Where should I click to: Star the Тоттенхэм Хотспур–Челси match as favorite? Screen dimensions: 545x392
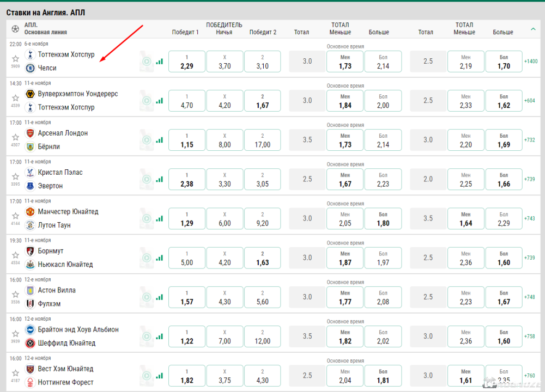(15, 59)
